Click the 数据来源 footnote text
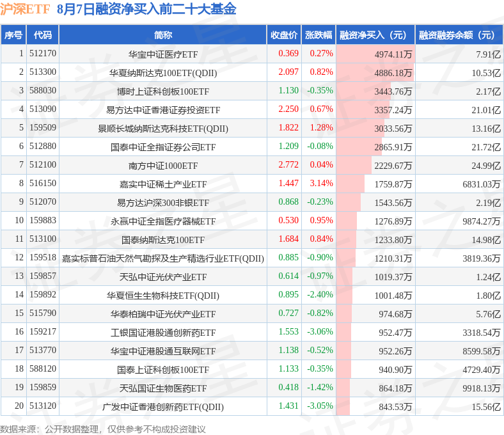This screenshot has height=435, width=504. click(103, 429)
